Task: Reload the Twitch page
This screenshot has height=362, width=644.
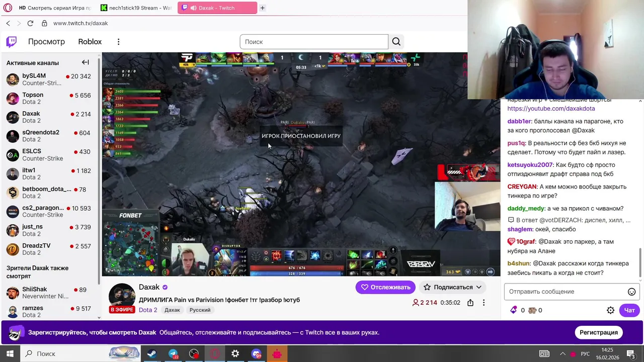Action: (x=30, y=23)
